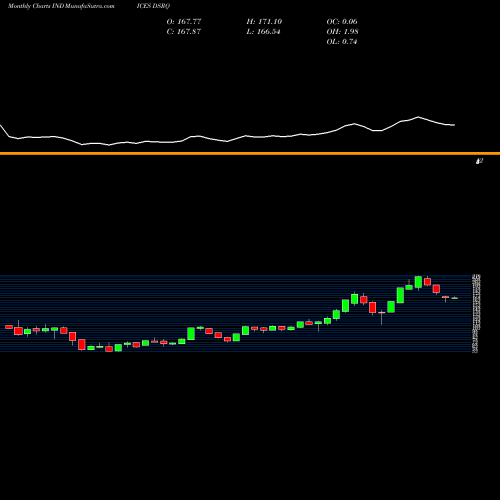Click the 'OC: 0.06' value
This screenshot has height=500, width=500.
(x=342, y=21)
